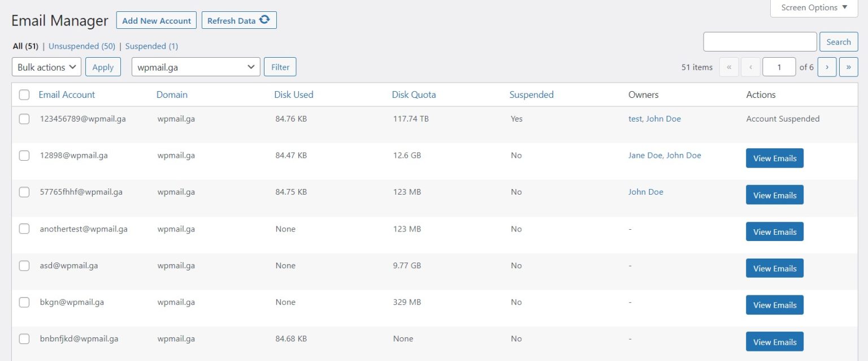The width and height of the screenshot is (868, 361).
Task: Click Filter to apply domain filter
Action: [280, 67]
